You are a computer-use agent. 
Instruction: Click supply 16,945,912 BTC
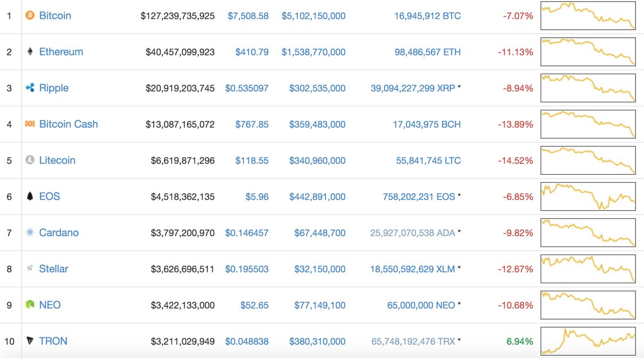(x=428, y=16)
